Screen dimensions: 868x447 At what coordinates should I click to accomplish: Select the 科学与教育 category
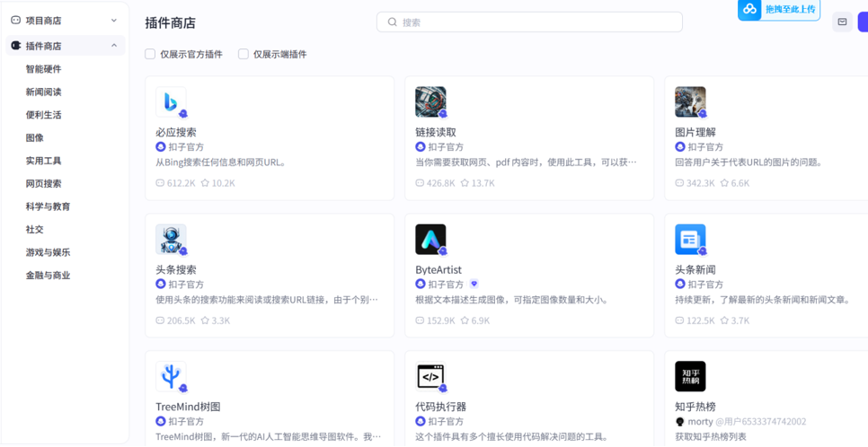click(x=49, y=206)
